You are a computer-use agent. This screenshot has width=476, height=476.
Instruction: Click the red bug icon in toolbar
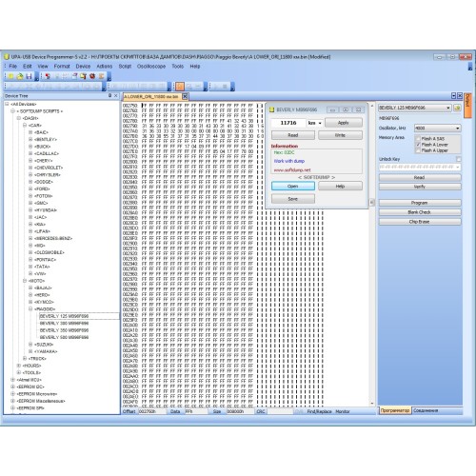[92, 76]
